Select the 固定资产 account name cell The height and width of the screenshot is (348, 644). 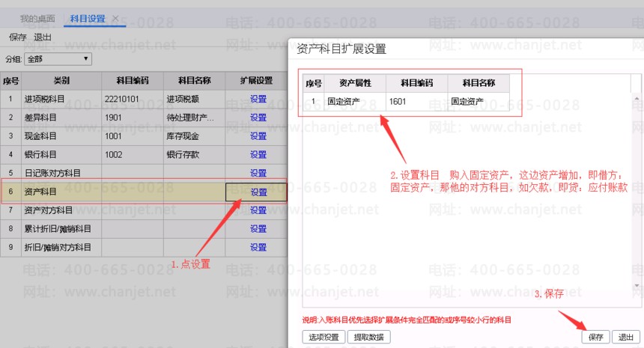[x=479, y=101]
